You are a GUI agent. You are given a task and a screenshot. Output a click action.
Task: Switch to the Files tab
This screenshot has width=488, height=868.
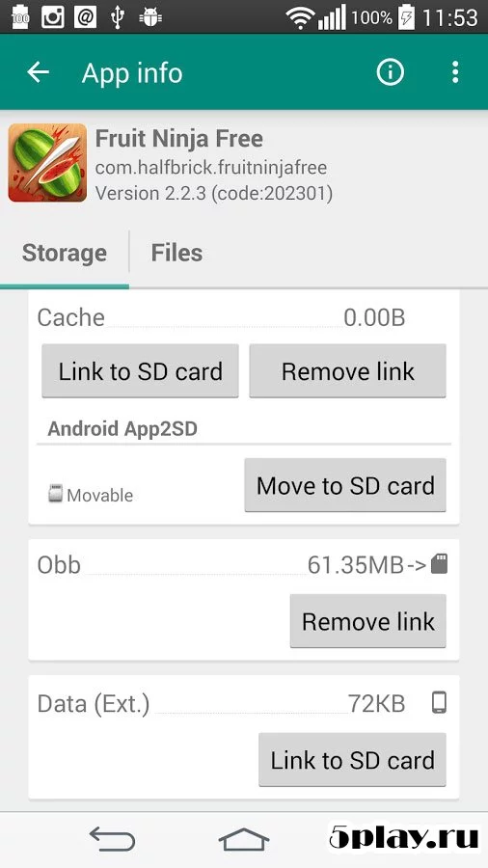tap(176, 253)
